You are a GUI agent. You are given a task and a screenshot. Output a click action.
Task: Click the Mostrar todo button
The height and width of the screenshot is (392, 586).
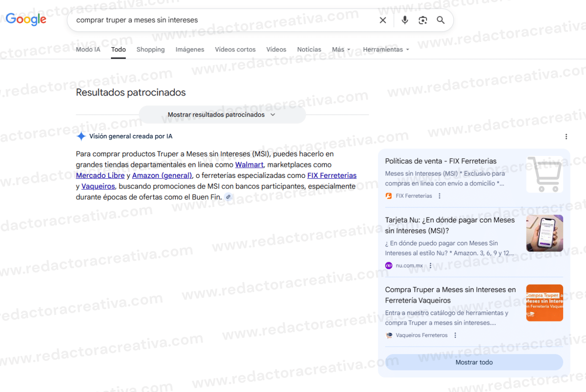(474, 362)
